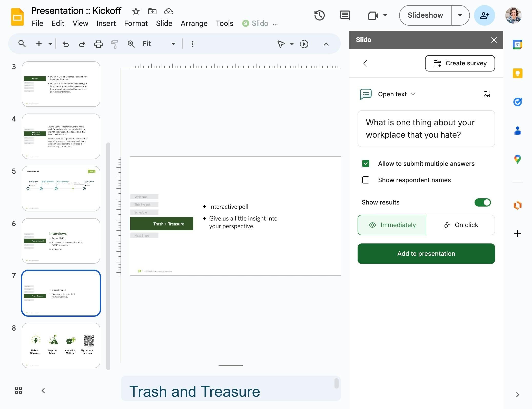Check Show respondent names box
Image resolution: width=532 pixels, height=409 pixels.
(x=366, y=180)
